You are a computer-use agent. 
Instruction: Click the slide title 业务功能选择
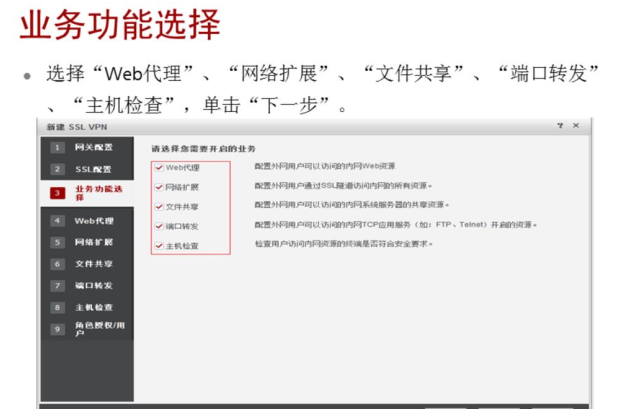pos(120,25)
